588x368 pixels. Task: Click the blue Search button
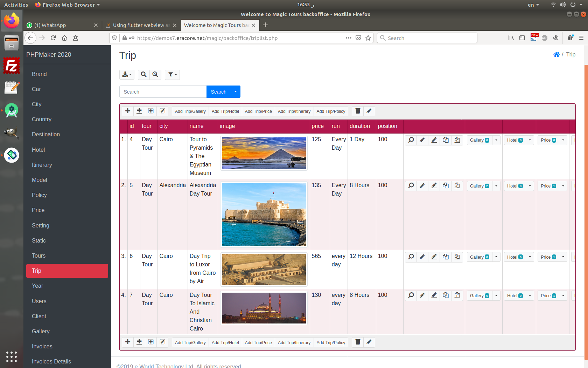(218, 92)
